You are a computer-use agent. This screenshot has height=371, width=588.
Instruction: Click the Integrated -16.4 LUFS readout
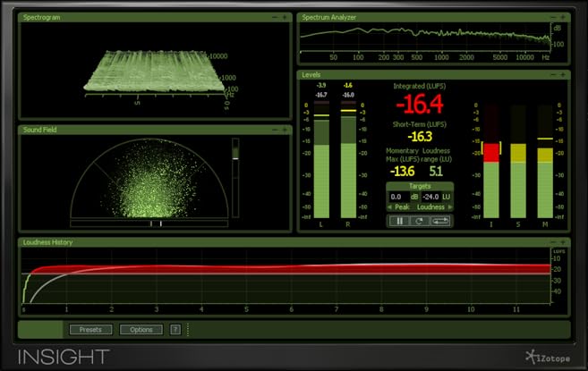click(420, 105)
